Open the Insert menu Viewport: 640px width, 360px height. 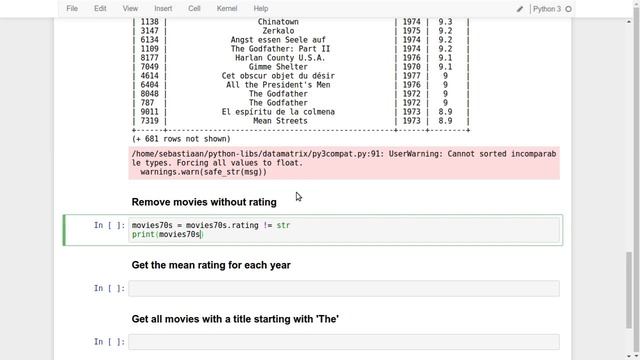[x=163, y=9]
